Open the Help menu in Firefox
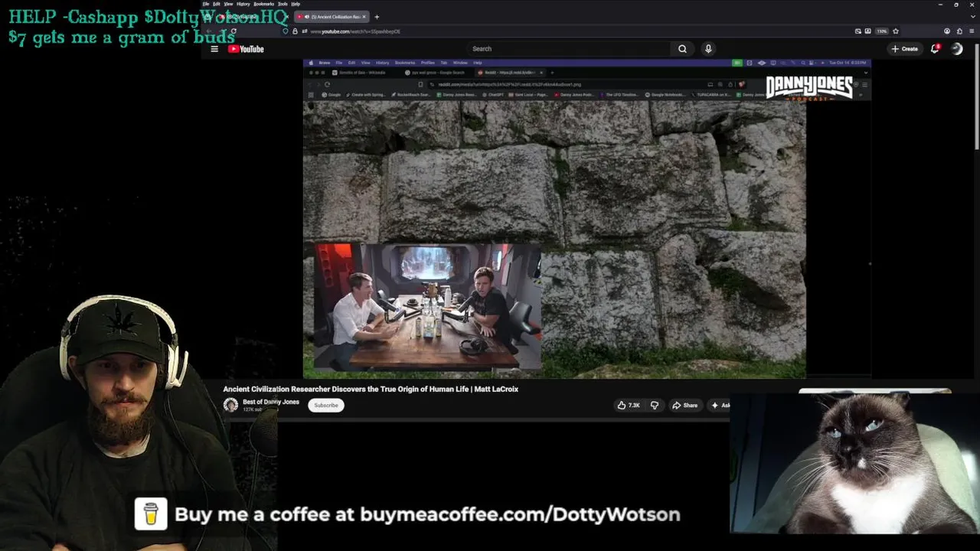The height and width of the screenshot is (551, 980). (x=296, y=4)
